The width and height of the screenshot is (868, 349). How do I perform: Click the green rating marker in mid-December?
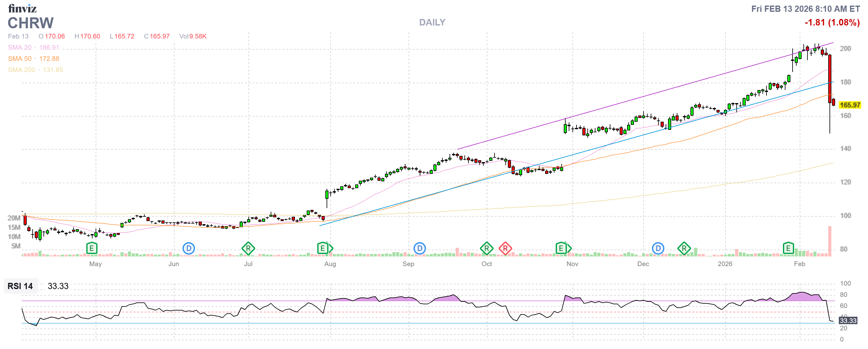(684, 249)
